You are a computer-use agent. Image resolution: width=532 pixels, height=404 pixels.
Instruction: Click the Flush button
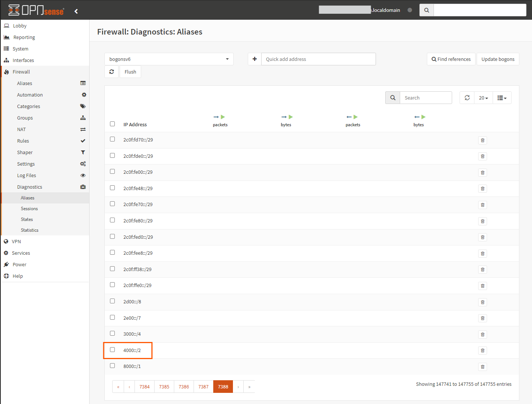click(x=130, y=72)
